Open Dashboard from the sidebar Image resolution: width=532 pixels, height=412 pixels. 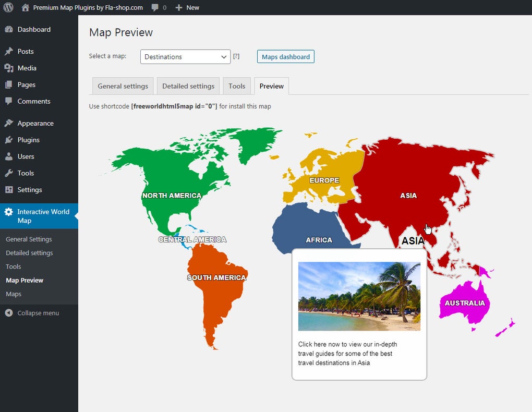click(x=34, y=30)
